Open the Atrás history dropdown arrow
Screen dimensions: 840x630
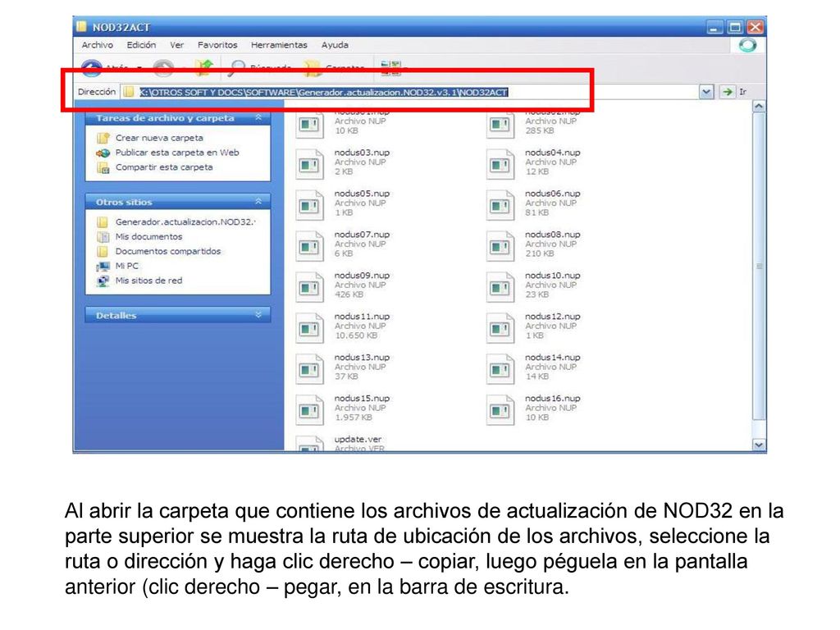(x=139, y=67)
